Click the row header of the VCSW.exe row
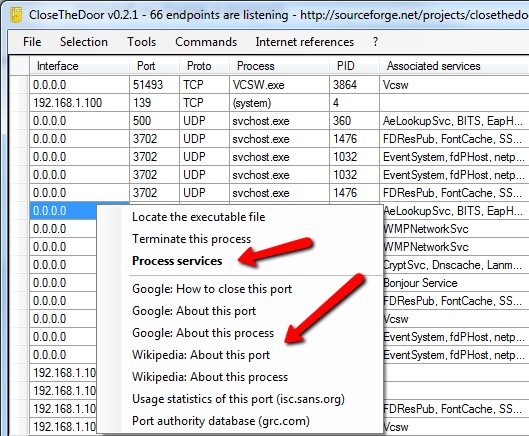The width and height of the screenshot is (529, 436). pyautogui.click(x=19, y=85)
